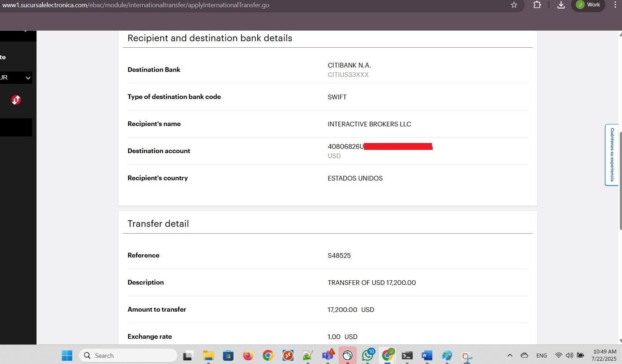
Task: Click the red circular logo in the sidebar
Action: coord(16,100)
